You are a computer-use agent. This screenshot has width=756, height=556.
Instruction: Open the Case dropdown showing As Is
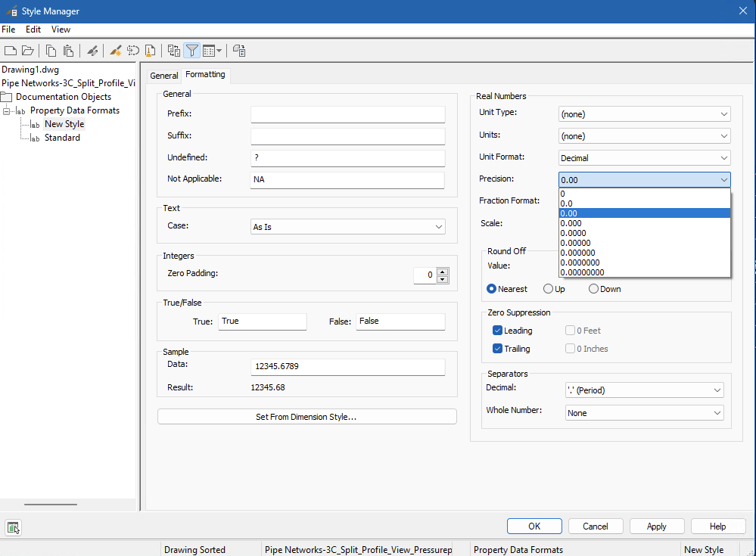click(x=347, y=227)
